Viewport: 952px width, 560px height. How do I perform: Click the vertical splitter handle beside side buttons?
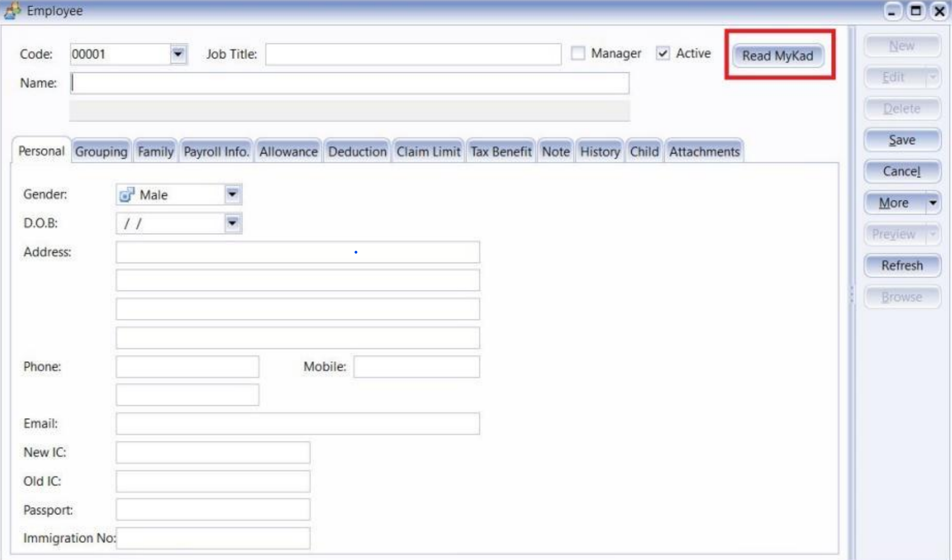(851, 294)
